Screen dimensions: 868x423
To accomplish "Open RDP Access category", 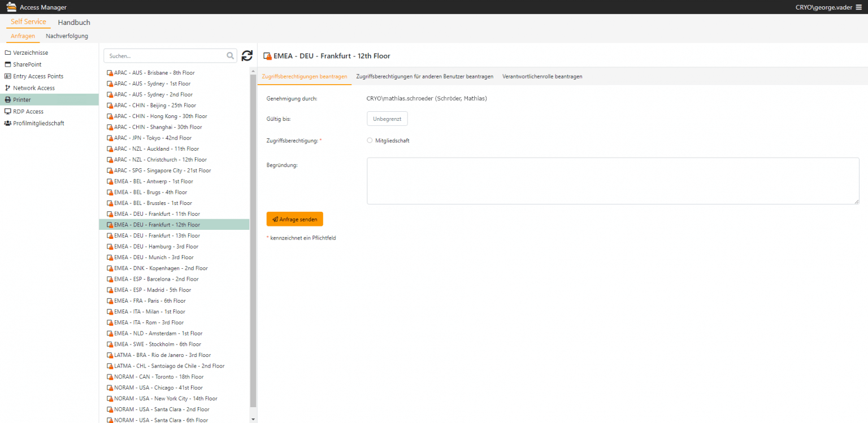I will 28,112.
